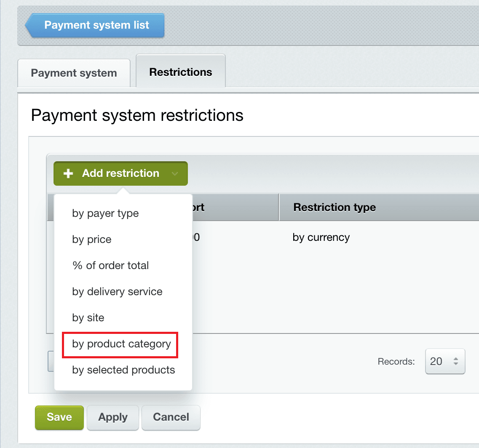Open the Restrictions tab

[180, 72]
